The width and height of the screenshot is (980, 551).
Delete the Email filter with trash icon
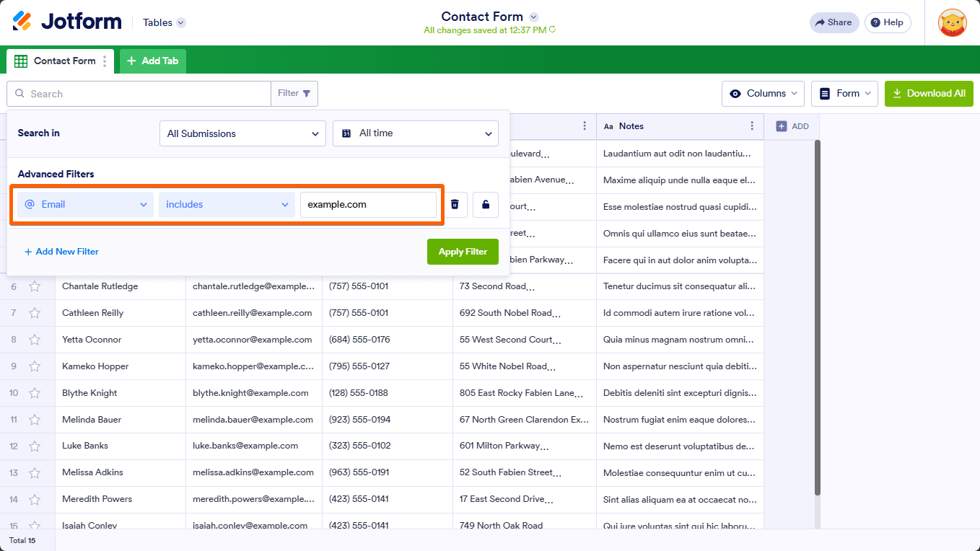point(455,204)
